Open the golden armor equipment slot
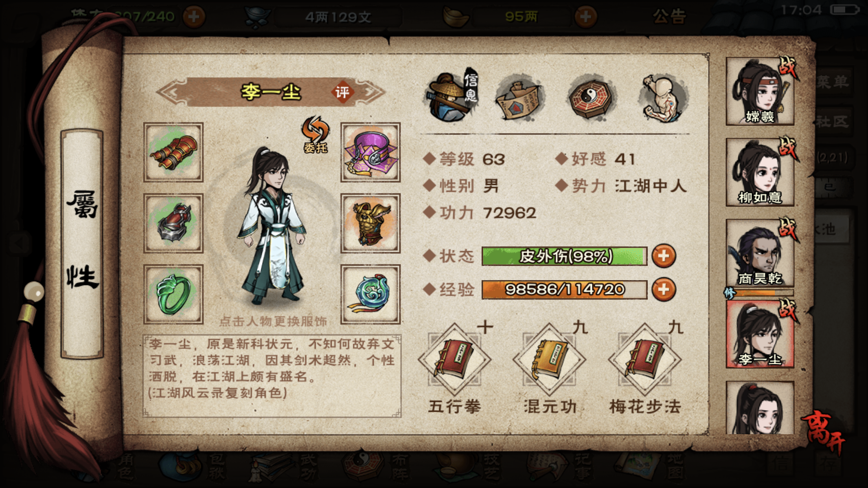The image size is (868, 488). pos(370,223)
